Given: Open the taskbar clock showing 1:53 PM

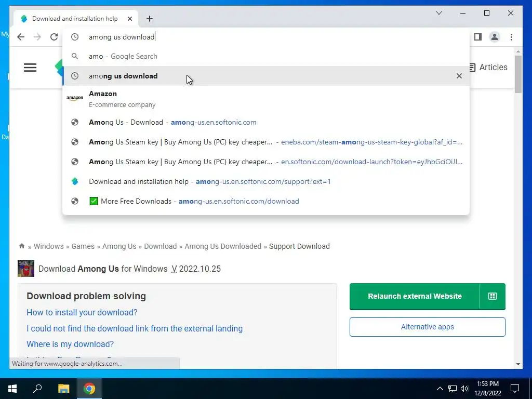Looking at the screenshot, I should click(x=488, y=389).
